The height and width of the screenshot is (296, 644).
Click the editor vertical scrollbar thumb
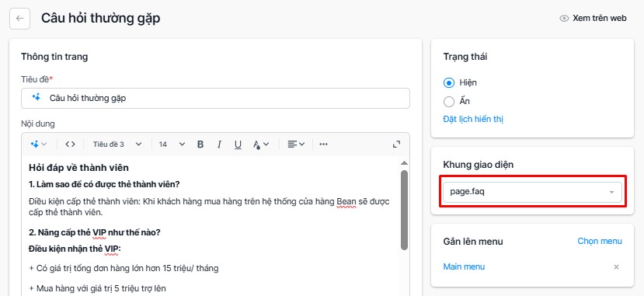[x=404, y=211]
